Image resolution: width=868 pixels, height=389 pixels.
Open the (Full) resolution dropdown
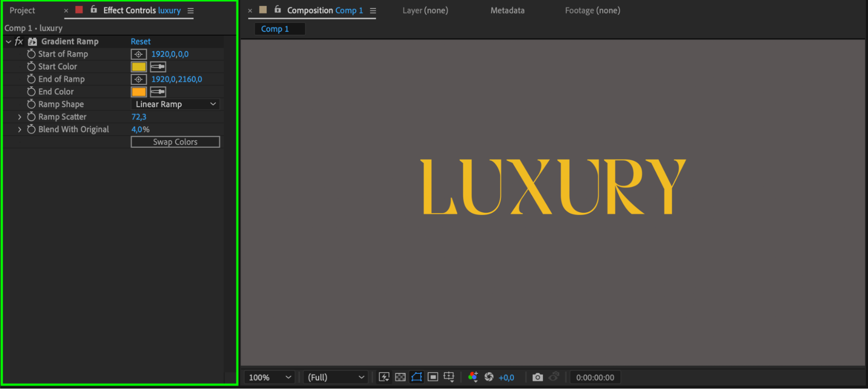[336, 377]
